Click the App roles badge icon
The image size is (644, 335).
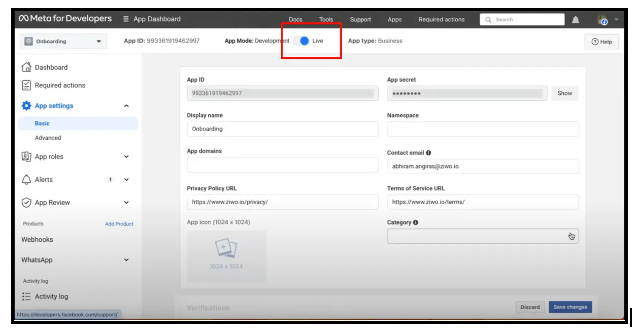26,156
